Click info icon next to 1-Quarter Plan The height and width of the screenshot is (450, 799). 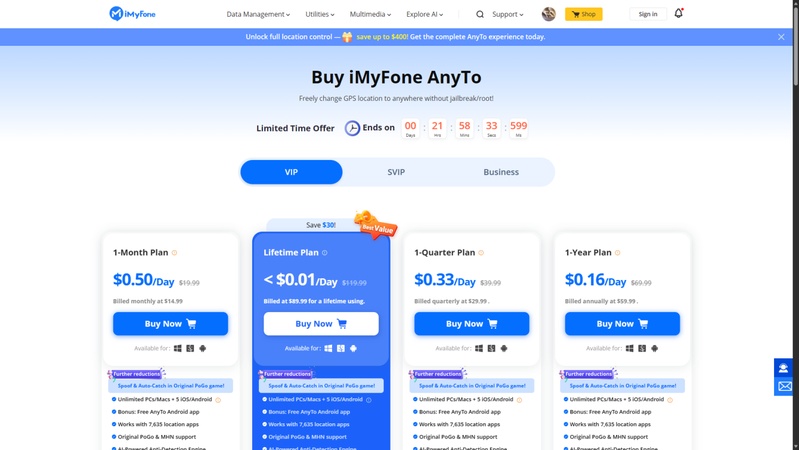[481, 252]
